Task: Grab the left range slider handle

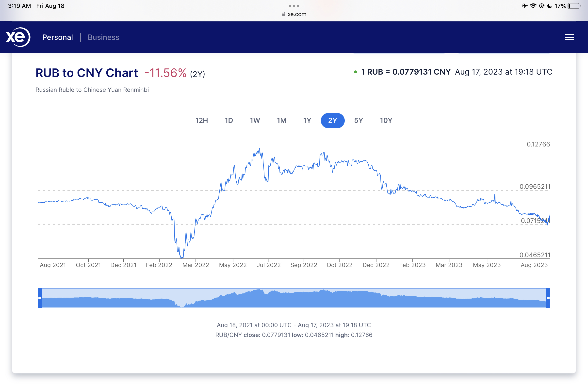Action: click(x=40, y=298)
